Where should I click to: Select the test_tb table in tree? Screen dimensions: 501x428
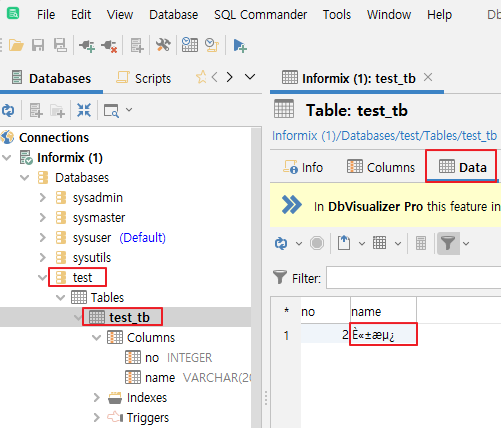pos(129,317)
